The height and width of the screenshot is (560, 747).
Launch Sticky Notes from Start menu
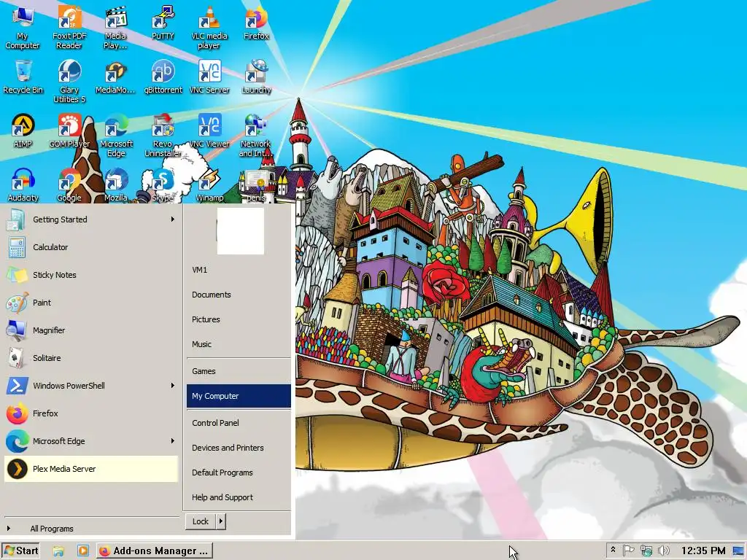pos(90,275)
